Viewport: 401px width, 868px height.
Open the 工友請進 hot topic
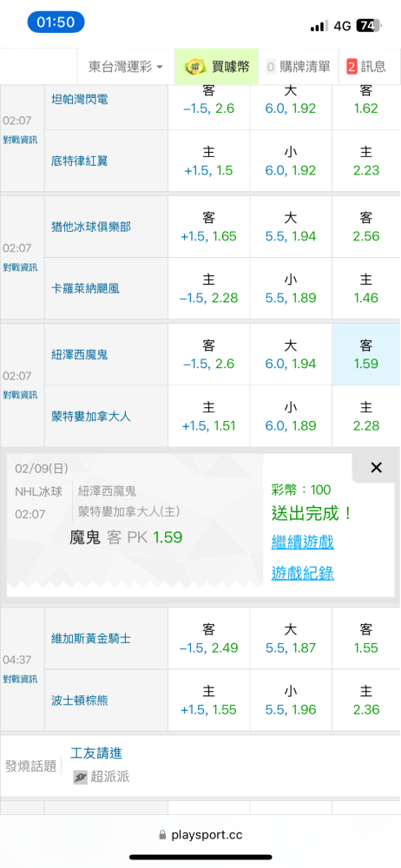click(x=96, y=753)
